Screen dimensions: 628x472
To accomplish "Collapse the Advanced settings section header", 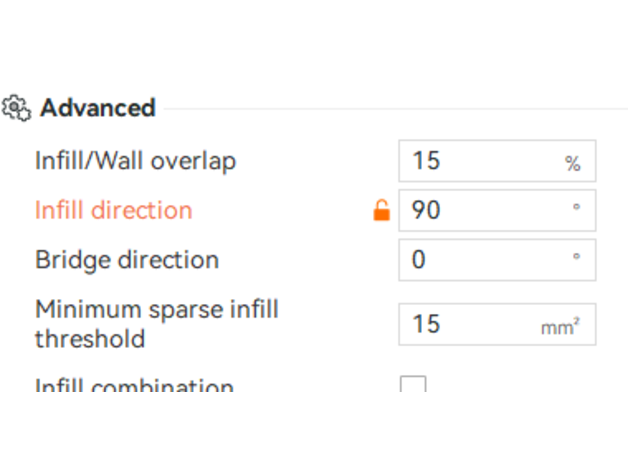I will (x=97, y=108).
